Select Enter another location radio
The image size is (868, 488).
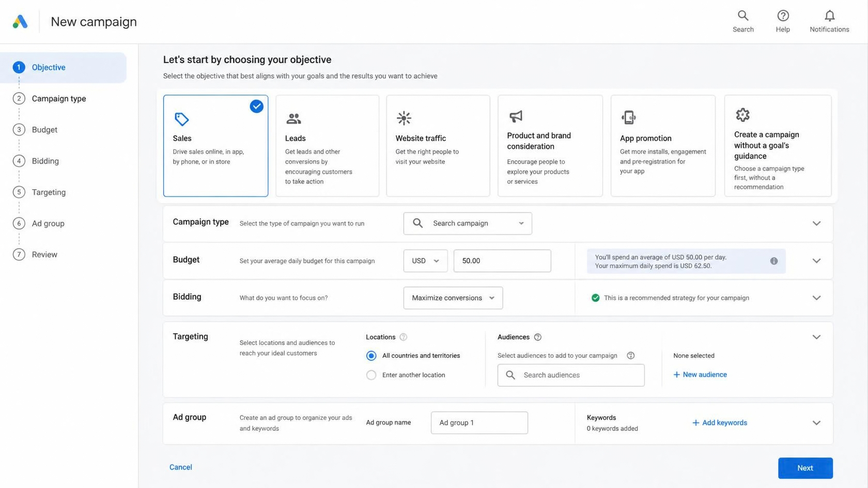(371, 375)
